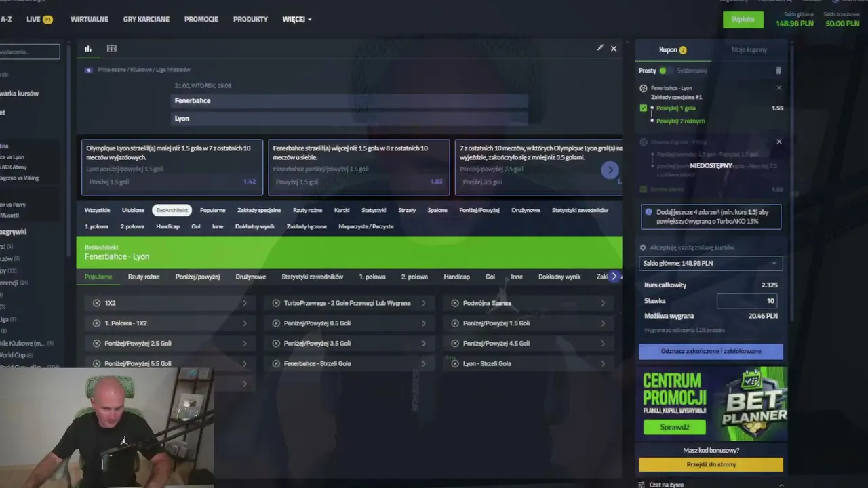
Task: Select the Statystyki zawodników tab under BetArchitekt
Action: tap(313, 277)
